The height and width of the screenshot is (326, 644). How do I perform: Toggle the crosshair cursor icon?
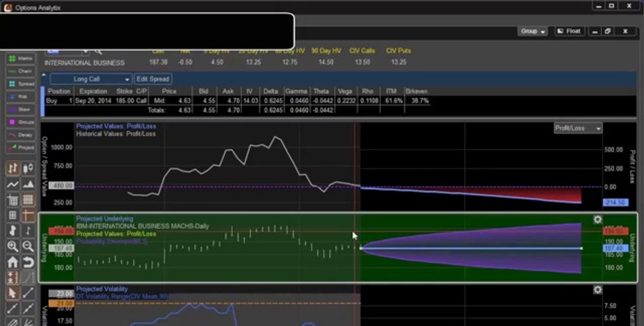click(x=28, y=215)
